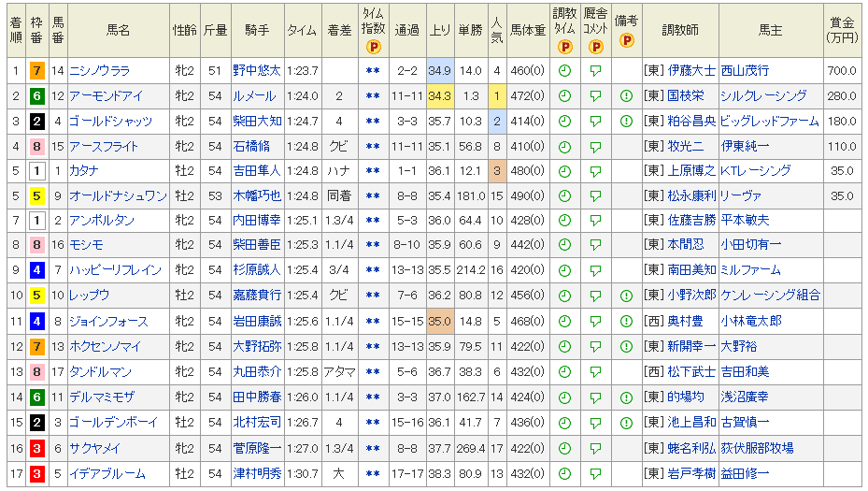Image resolution: width=868 pixels, height=491 pixels.
Task: Open horse page for アーモンドアイ
Action: [x=104, y=96]
